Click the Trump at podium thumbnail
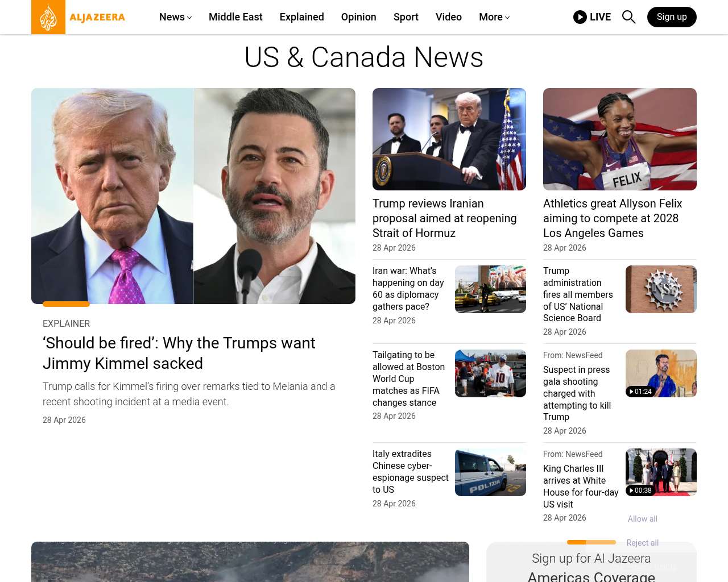The width and height of the screenshot is (728, 582). (449, 139)
